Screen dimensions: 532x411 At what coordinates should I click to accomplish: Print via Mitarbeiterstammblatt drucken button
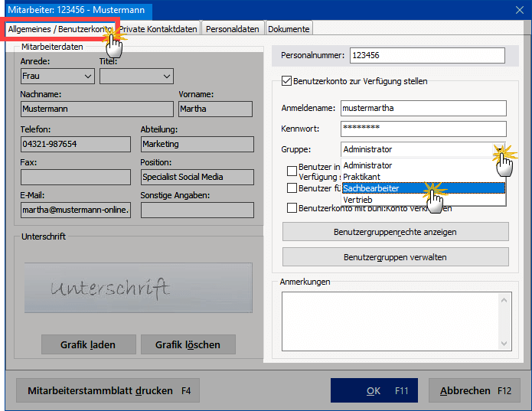click(x=109, y=390)
